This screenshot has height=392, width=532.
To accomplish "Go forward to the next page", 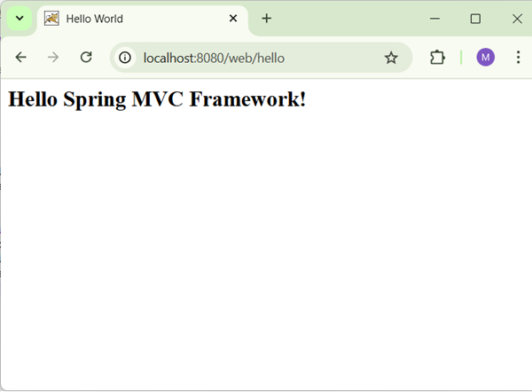I will [x=53, y=58].
